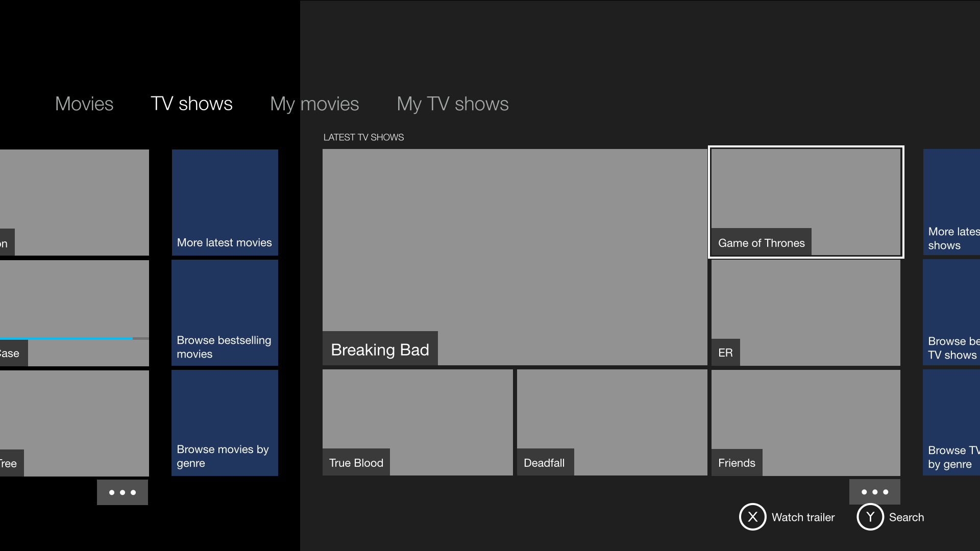Click the Y Search icon
The image size is (980, 551).
870,517
